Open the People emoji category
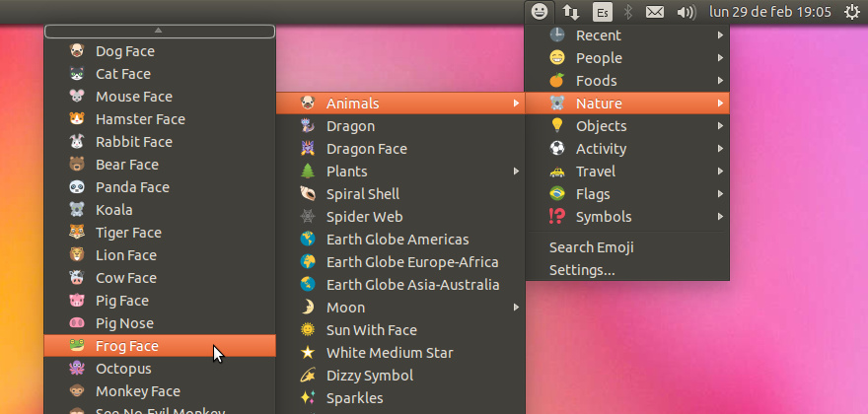The image size is (868, 414). coord(599,58)
